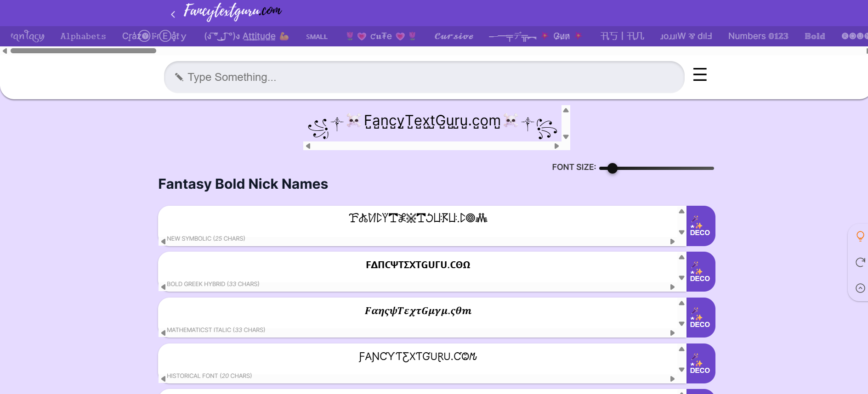
Task: Select the Cursive style tab
Action: (454, 36)
